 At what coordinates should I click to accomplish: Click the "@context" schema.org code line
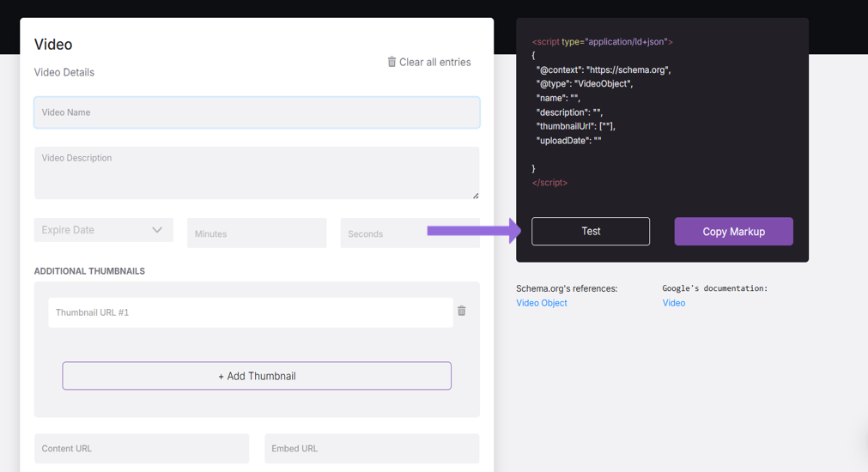604,70
